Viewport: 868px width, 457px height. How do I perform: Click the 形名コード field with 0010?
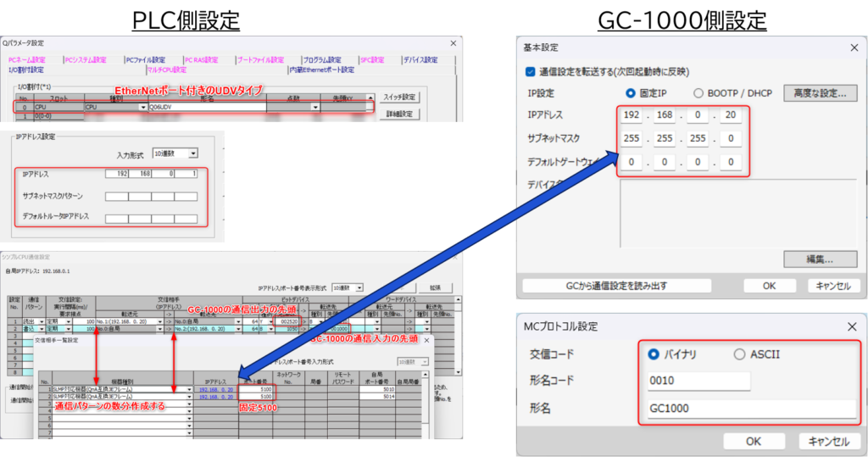(x=698, y=381)
